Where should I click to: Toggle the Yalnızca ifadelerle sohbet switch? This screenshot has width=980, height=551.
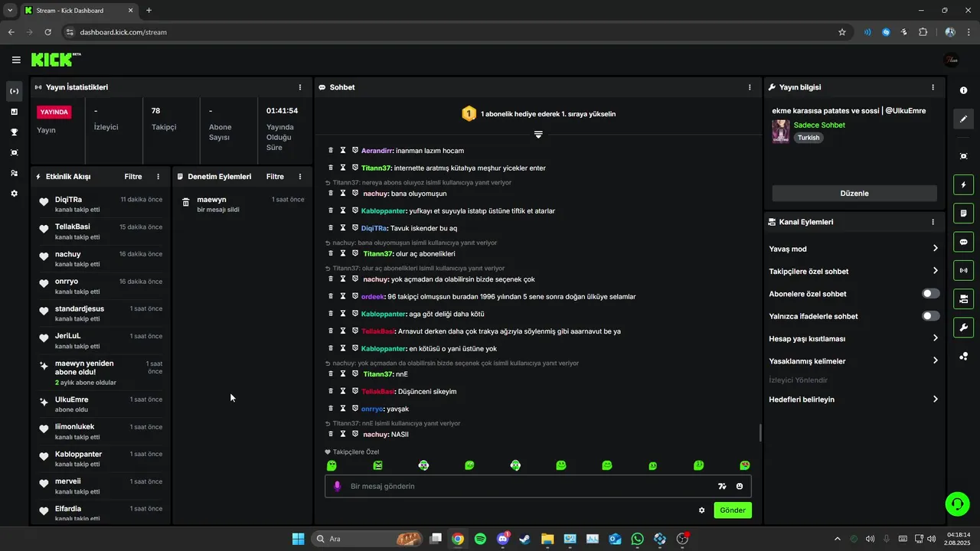[x=930, y=316]
